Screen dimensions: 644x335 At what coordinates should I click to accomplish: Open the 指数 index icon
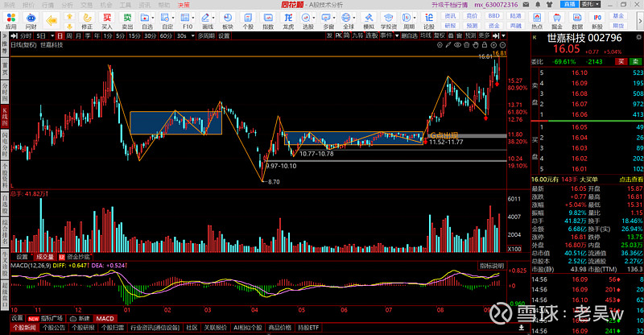click(268, 21)
